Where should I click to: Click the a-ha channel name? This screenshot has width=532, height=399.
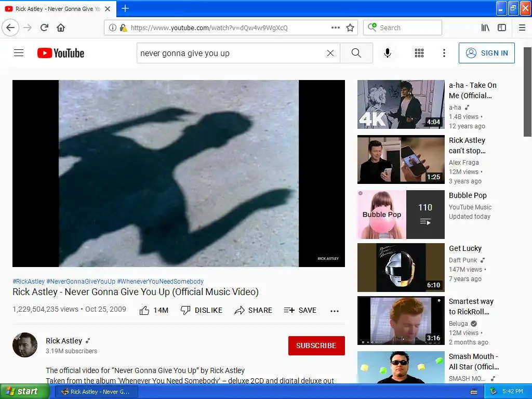click(455, 108)
